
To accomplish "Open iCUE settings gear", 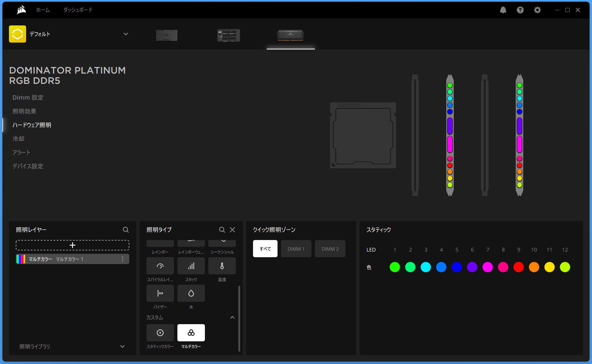I will click(x=537, y=10).
